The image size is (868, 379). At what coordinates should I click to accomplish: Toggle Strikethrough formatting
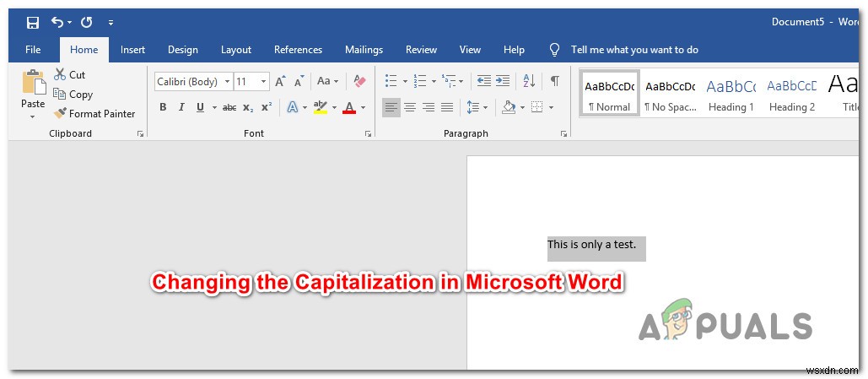(229, 107)
